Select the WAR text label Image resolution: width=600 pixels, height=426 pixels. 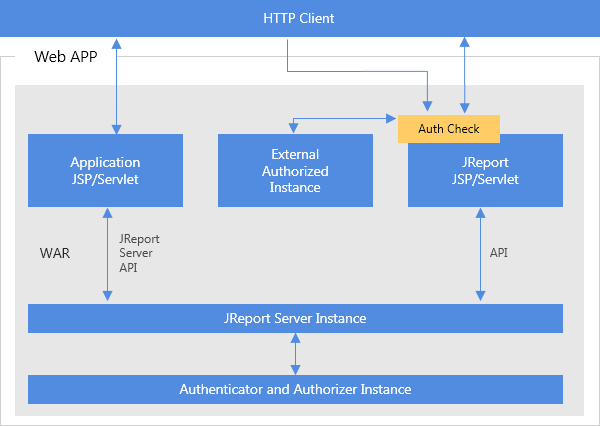pyautogui.click(x=54, y=253)
